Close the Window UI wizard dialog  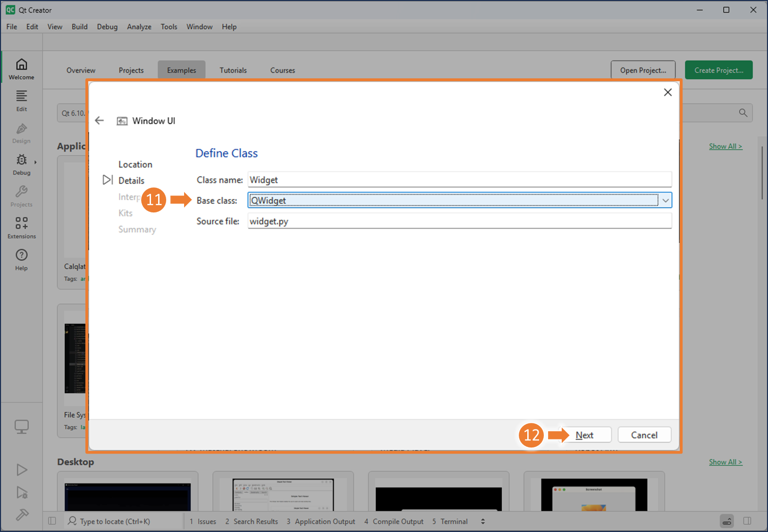pyautogui.click(x=667, y=93)
